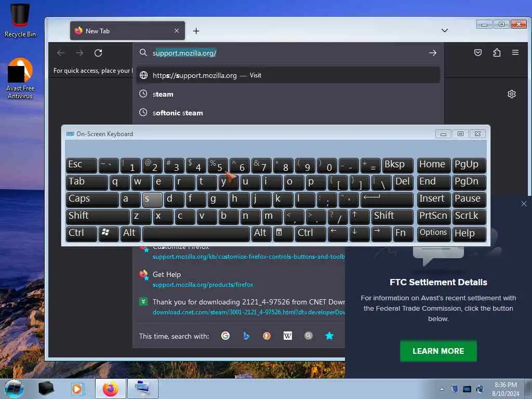Open the Windows Start menu
Viewport: 532px width, 399px height.
[x=14, y=389]
